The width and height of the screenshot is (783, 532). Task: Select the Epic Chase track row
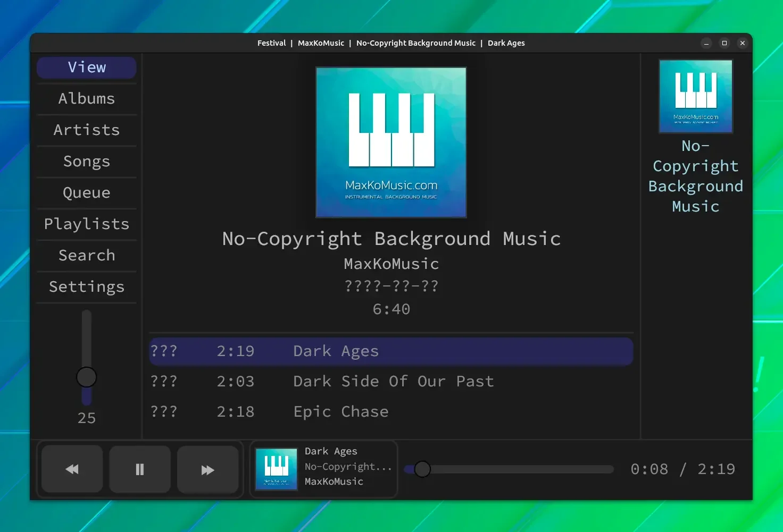(391, 412)
